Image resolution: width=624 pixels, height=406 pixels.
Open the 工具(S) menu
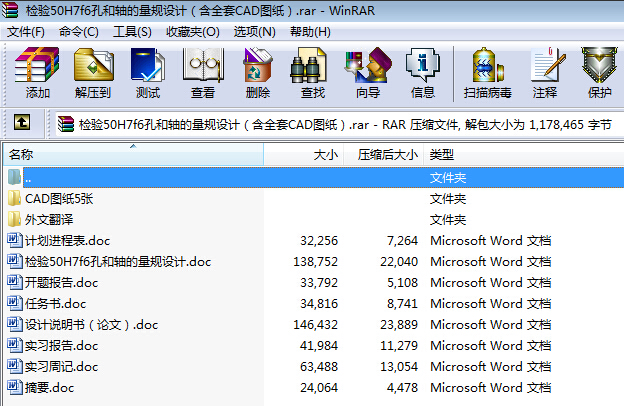tap(132, 32)
